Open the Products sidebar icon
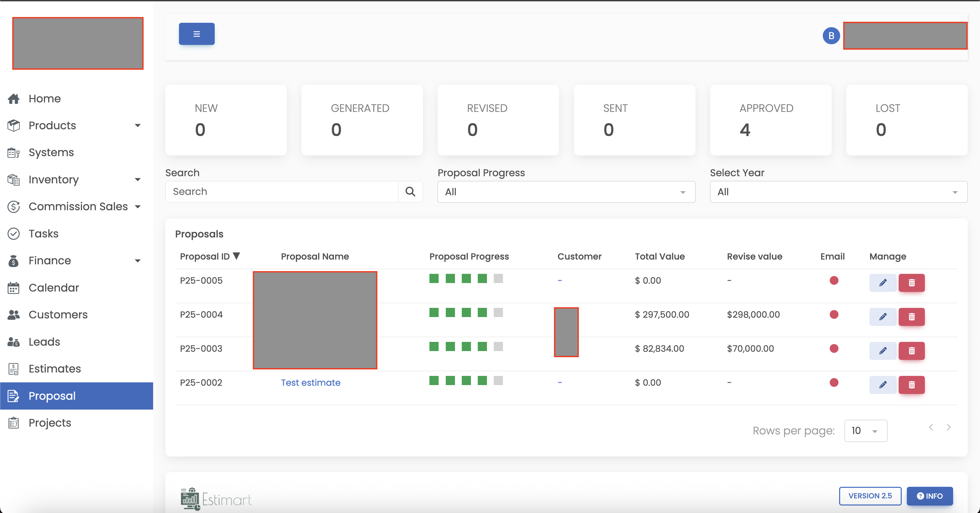This screenshot has width=980, height=513. pyautogui.click(x=14, y=125)
